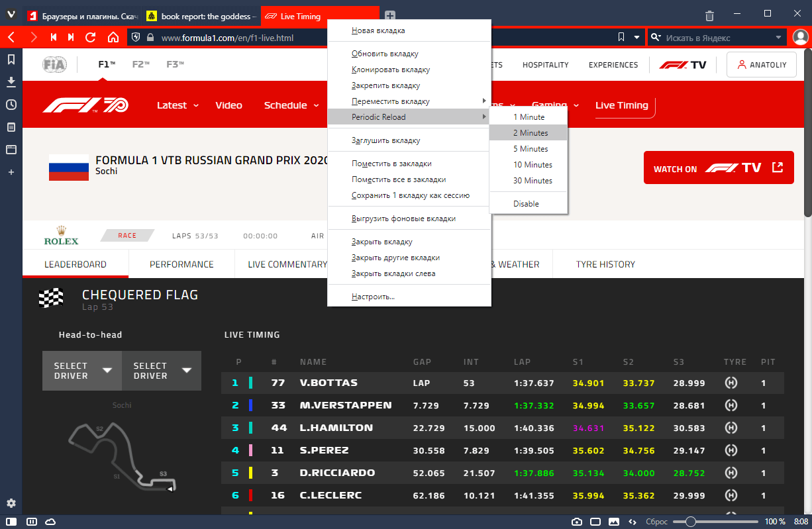The image size is (812, 529).
Task: Click the Сброс zoom reset button
Action: click(657, 522)
